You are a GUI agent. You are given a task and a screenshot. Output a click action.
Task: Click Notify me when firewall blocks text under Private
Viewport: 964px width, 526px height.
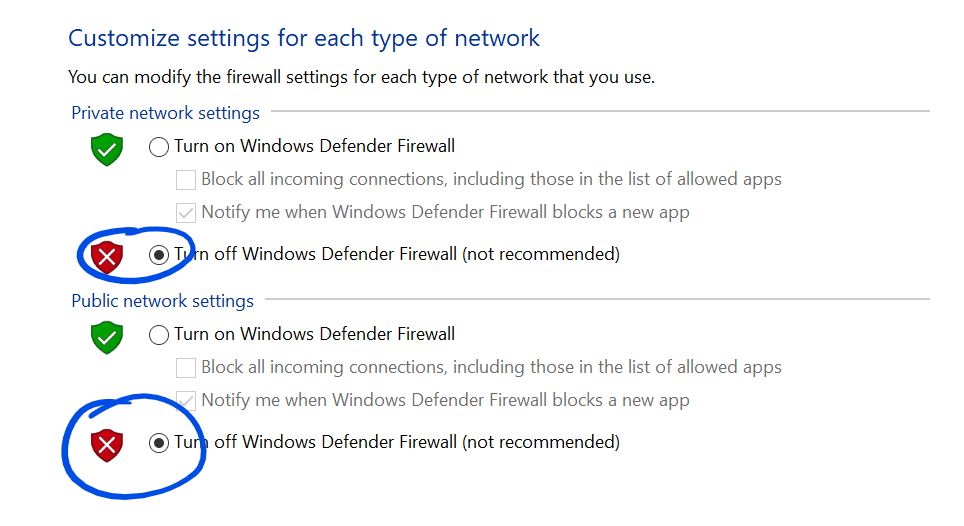click(445, 213)
